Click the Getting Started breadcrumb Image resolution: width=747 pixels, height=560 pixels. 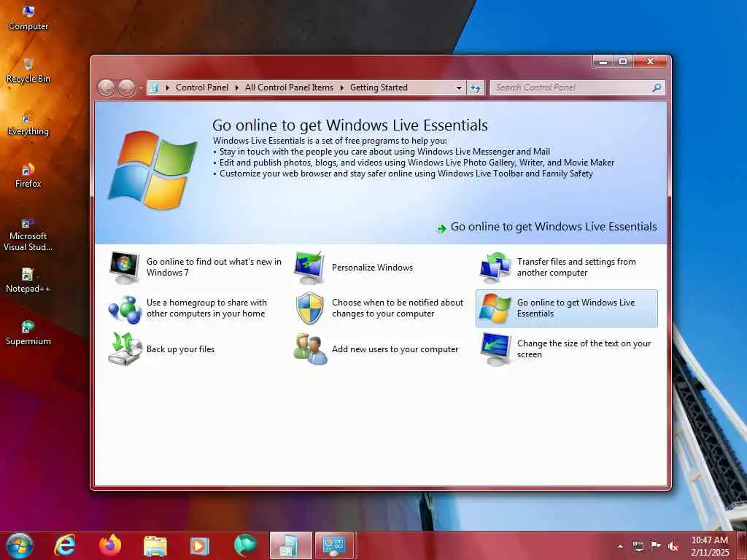(x=379, y=87)
